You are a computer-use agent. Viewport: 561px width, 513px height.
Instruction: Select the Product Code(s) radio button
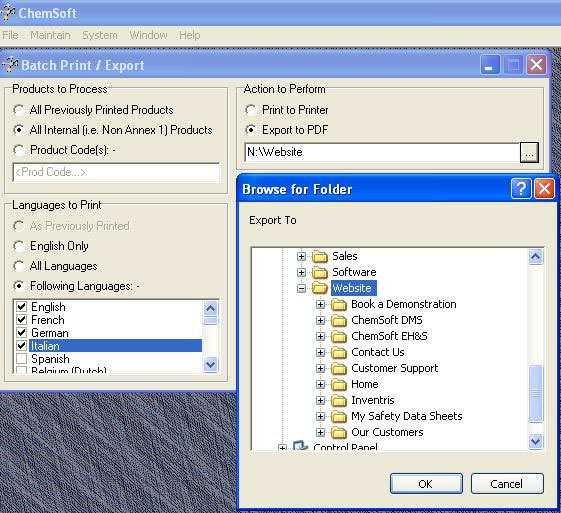coord(19,150)
